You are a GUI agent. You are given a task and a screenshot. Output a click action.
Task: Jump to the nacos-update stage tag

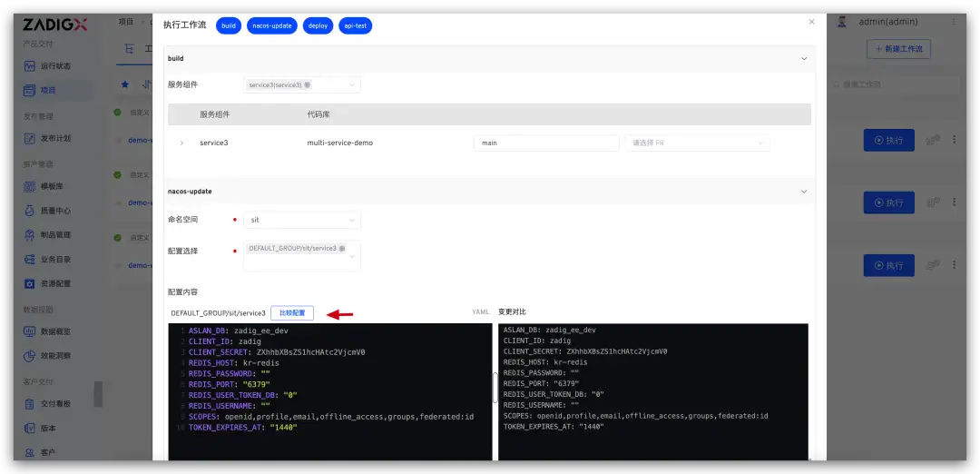(272, 26)
